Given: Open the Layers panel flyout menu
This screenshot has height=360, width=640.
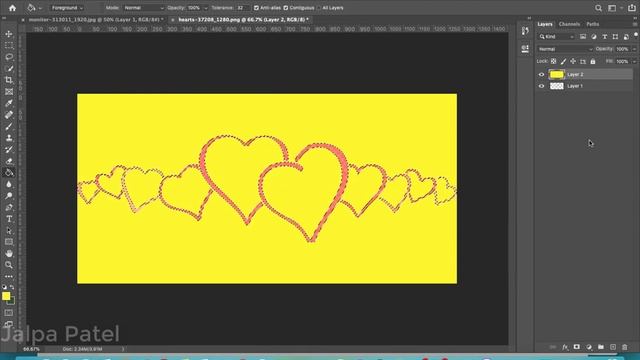Looking at the screenshot, I should click(635, 24).
